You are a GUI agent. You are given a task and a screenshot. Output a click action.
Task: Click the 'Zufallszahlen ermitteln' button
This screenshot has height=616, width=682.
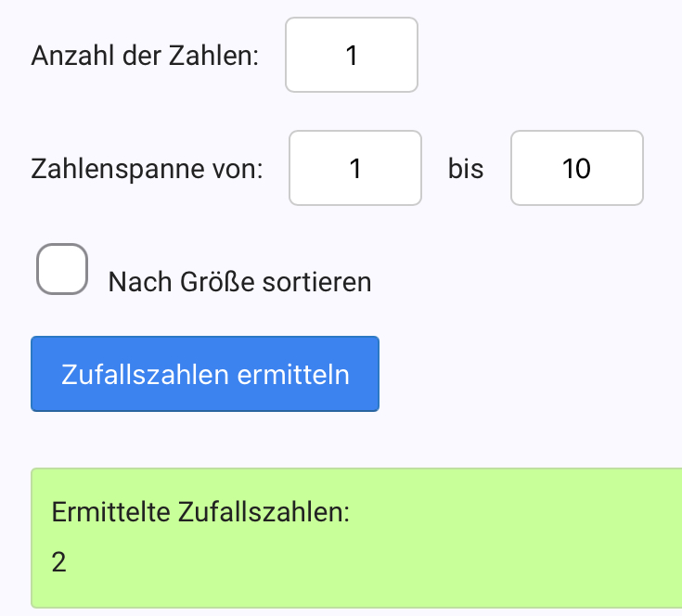[x=205, y=374]
